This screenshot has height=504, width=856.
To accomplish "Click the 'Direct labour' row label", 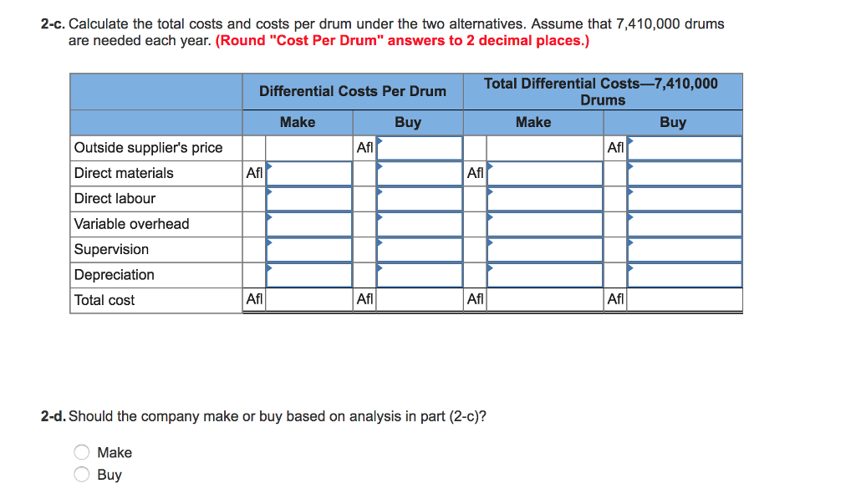I will pyautogui.click(x=115, y=199).
